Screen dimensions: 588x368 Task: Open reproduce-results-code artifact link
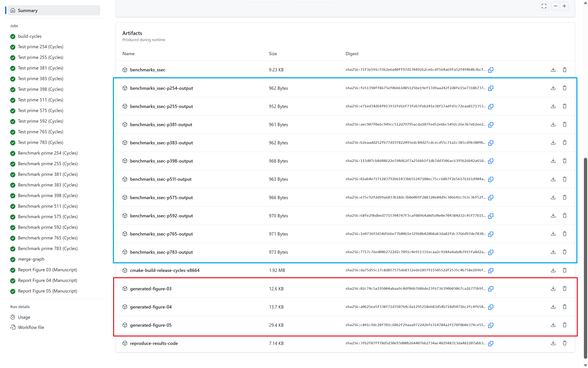click(154, 343)
